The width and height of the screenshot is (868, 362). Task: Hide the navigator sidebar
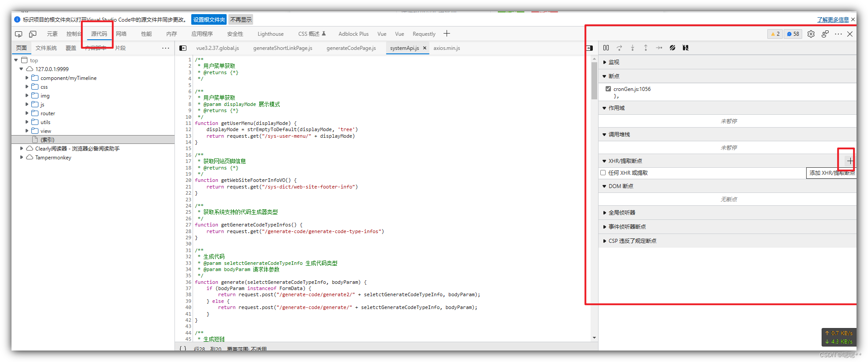click(x=183, y=48)
